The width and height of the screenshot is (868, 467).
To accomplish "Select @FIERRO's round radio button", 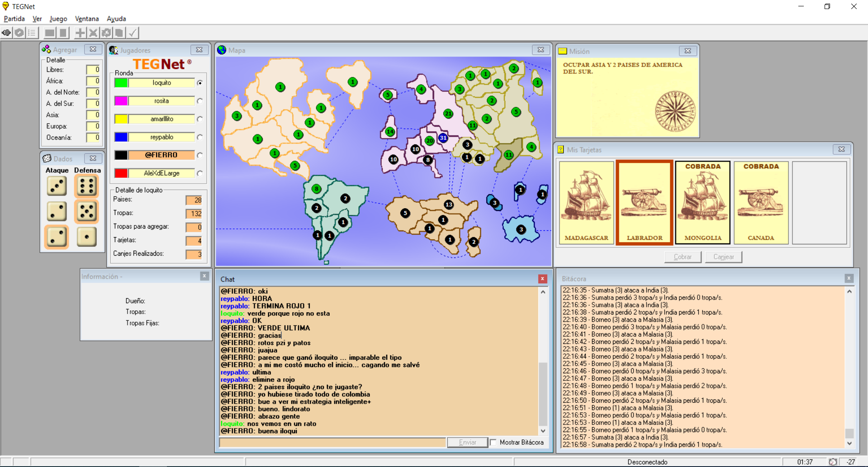I will coord(199,155).
